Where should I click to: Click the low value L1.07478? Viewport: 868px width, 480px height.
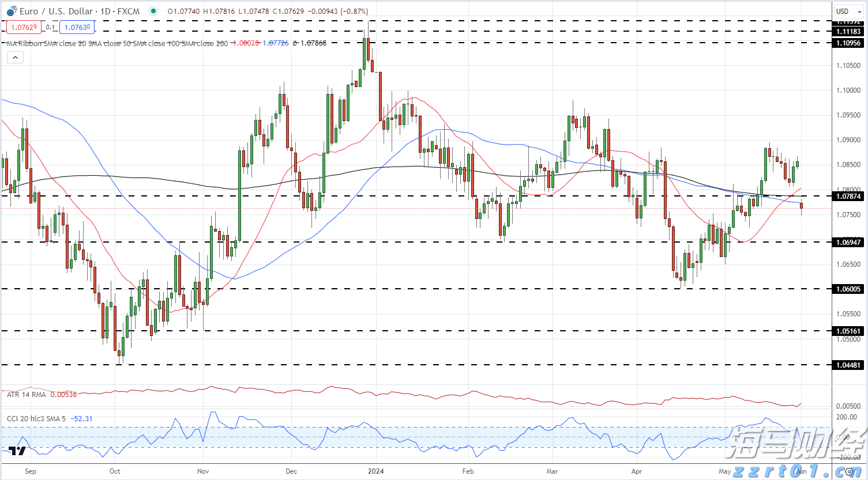(253, 11)
